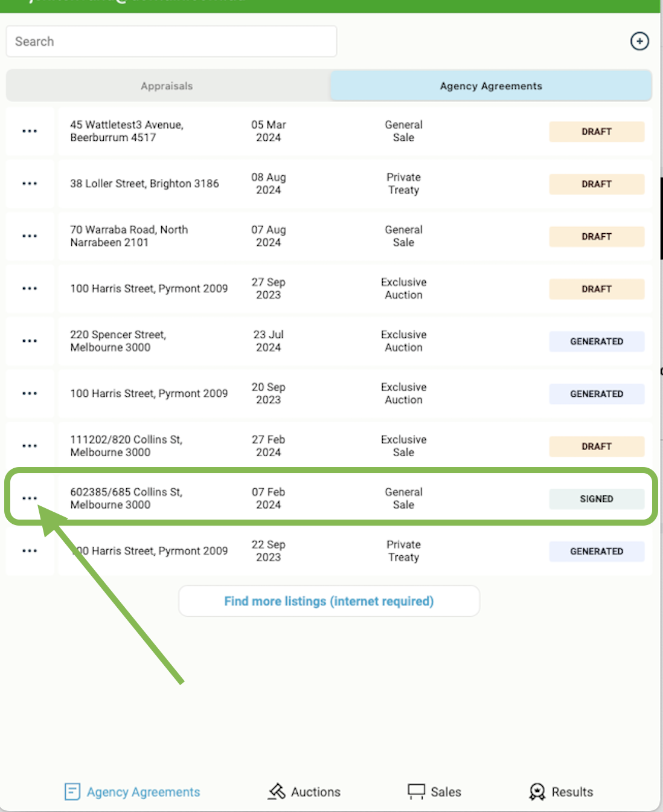Click GENERATED badge for 220 Spencer Street
The image size is (663, 812).
[x=597, y=341]
